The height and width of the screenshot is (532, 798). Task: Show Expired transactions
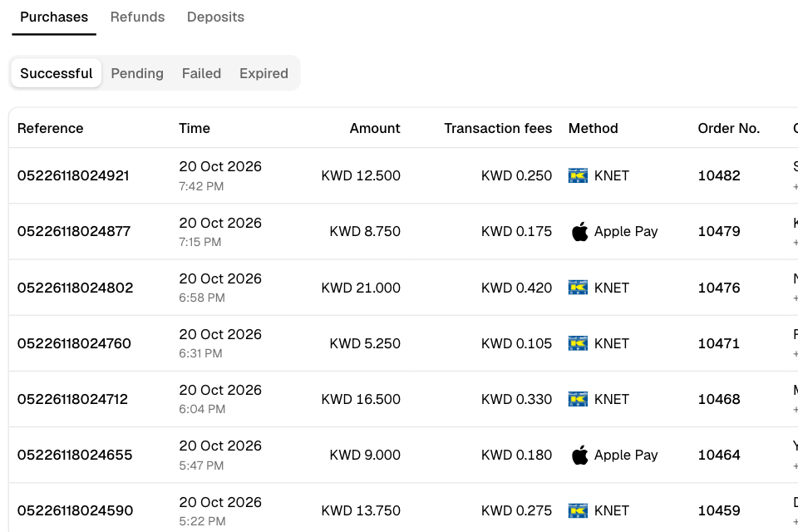[264, 73]
